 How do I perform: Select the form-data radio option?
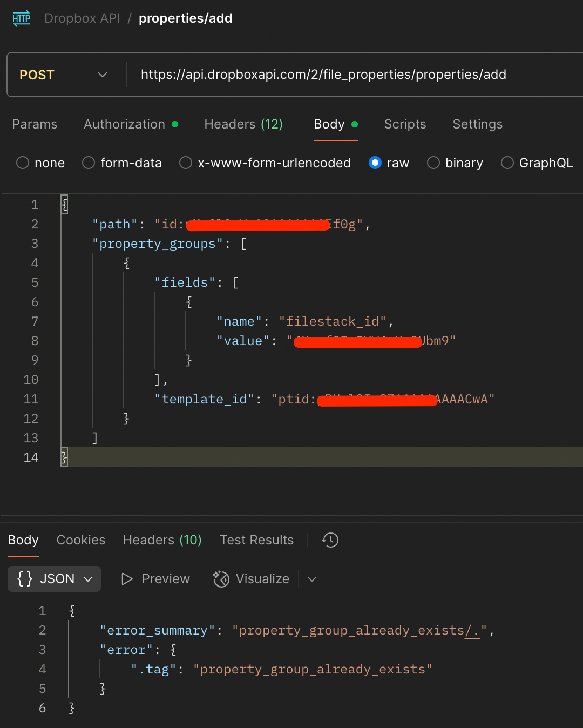tap(89, 163)
